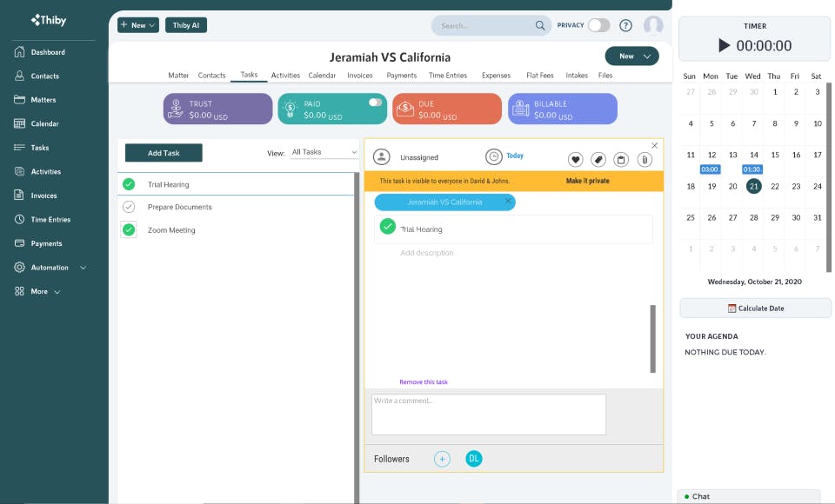Toggle Zoom Meeting task completion
Screen dimensions: 835x504
pyautogui.click(x=129, y=230)
